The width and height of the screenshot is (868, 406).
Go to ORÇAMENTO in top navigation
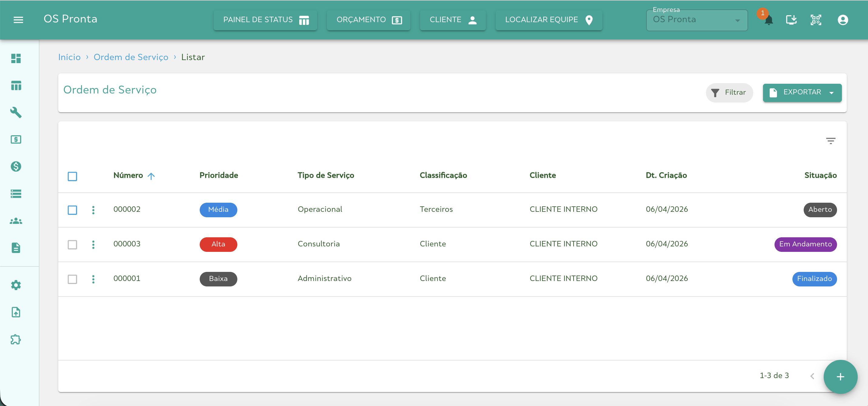pyautogui.click(x=368, y=20)
